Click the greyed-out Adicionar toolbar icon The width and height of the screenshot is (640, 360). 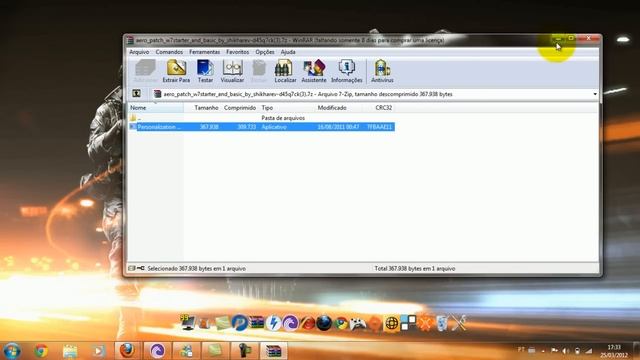pyautogui.click(x=145, y=71)
